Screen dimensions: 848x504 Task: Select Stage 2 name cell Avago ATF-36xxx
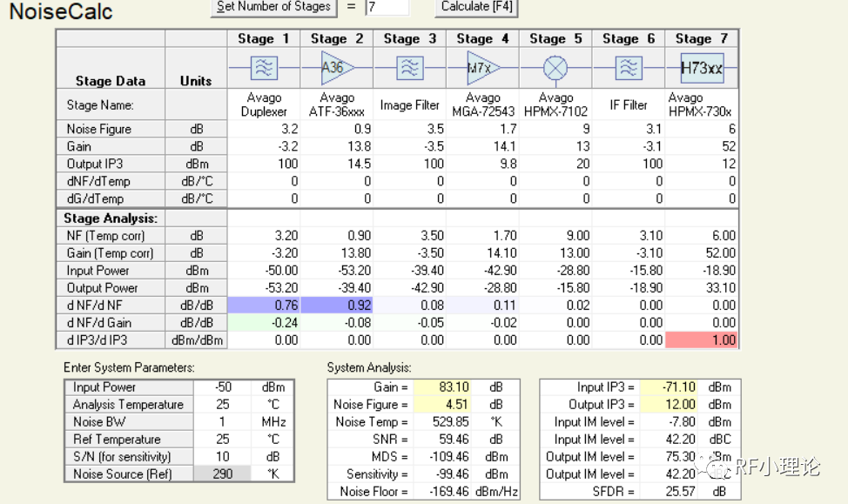[336, 104]
